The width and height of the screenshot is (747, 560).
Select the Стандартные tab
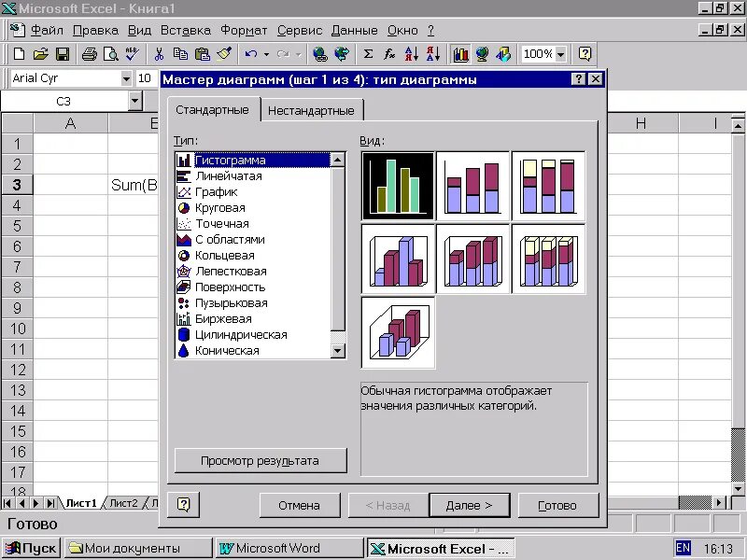[x=213, y=109]
